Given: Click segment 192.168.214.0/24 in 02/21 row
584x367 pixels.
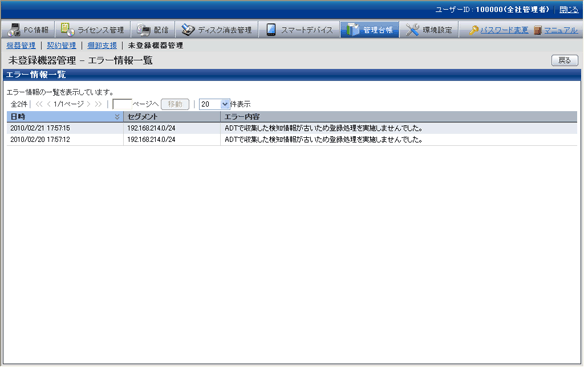Looking at the screenshot, I should [x=151, y=128].
